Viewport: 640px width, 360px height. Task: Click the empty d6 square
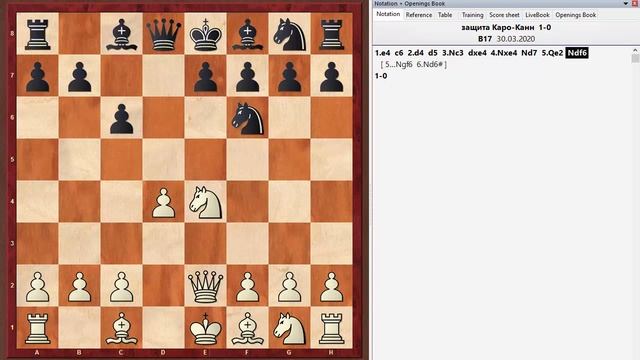[x=163, y=118]
